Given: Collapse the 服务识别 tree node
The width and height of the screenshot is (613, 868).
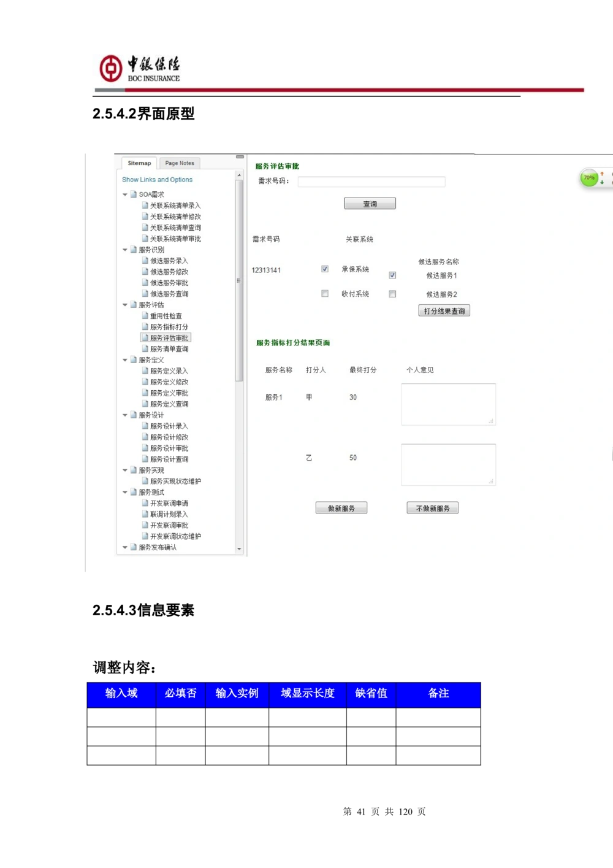Looking at the screenshot, I should [125, 250].
